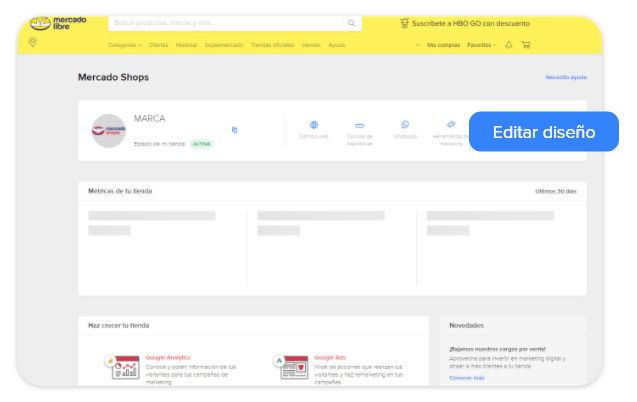Click the Novedades heading

pos(466,325)
